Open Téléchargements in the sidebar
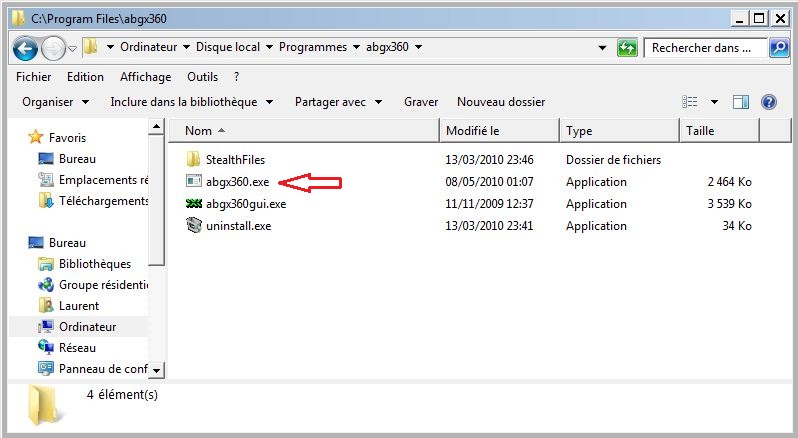 click(103, 201)
